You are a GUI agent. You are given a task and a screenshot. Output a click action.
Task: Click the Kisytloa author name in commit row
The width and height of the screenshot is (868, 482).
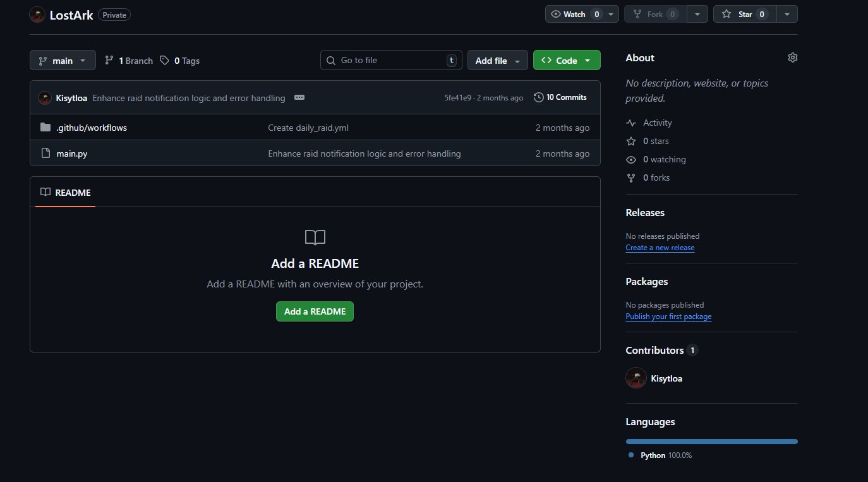[x=71, y=98]
